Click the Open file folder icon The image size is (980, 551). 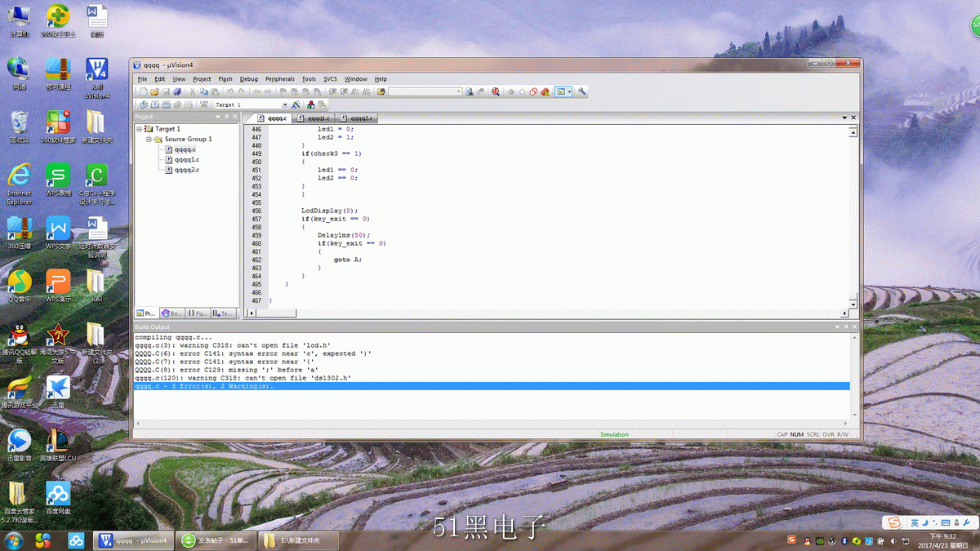coord(154,92)
